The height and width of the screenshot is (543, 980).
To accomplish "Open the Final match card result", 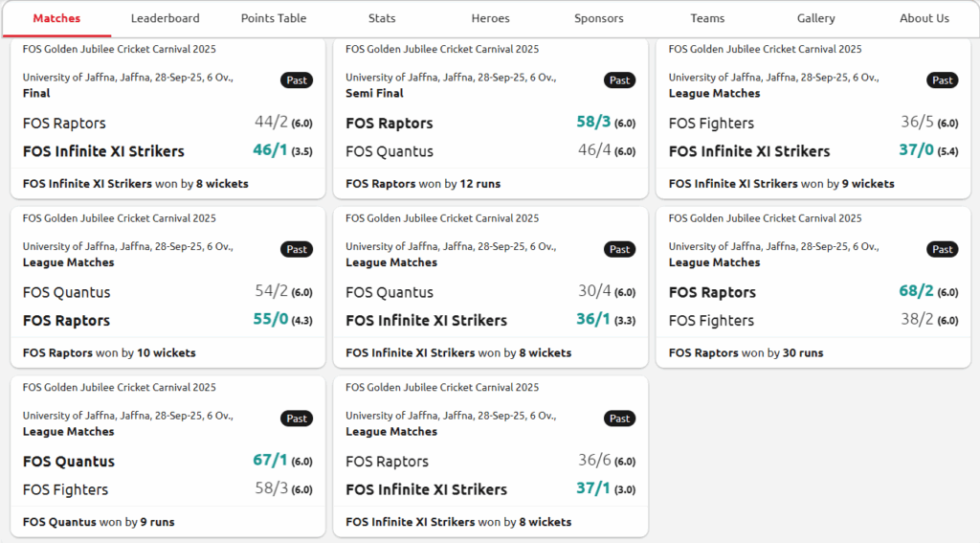I will pos(135,184).
